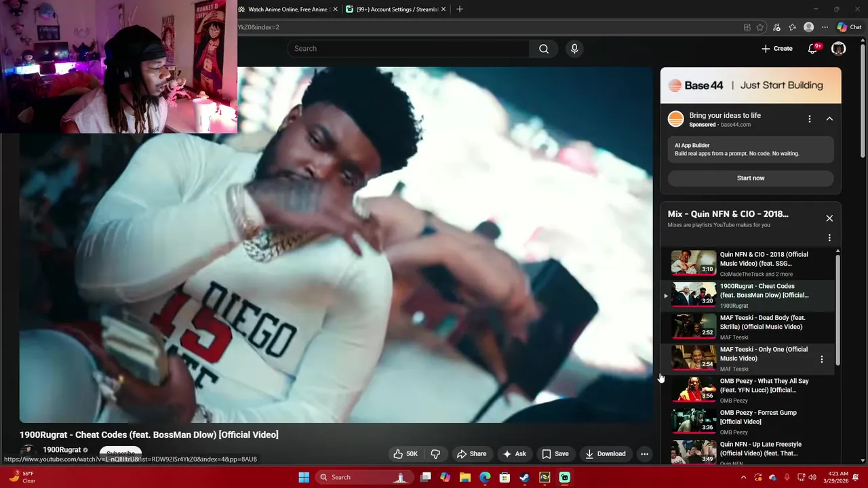This screenshot has width=868, height=488.
Task: Launch Copilot from the taskbar
Action: pos(445,477)
